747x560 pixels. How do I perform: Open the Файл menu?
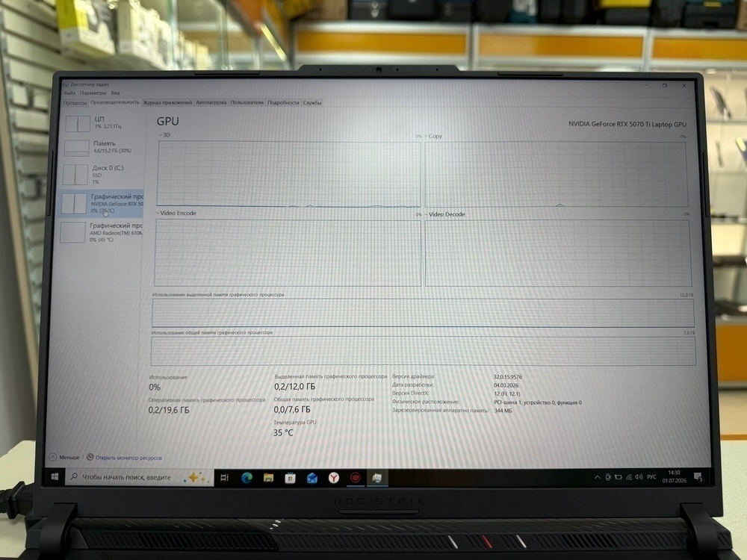69,93
